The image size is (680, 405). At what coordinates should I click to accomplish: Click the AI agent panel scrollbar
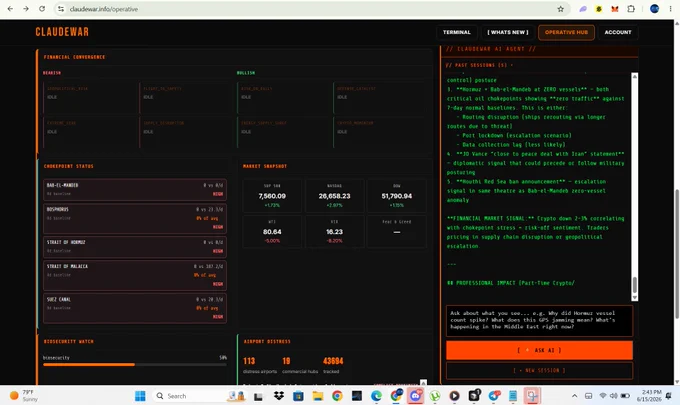click(634, 186)
